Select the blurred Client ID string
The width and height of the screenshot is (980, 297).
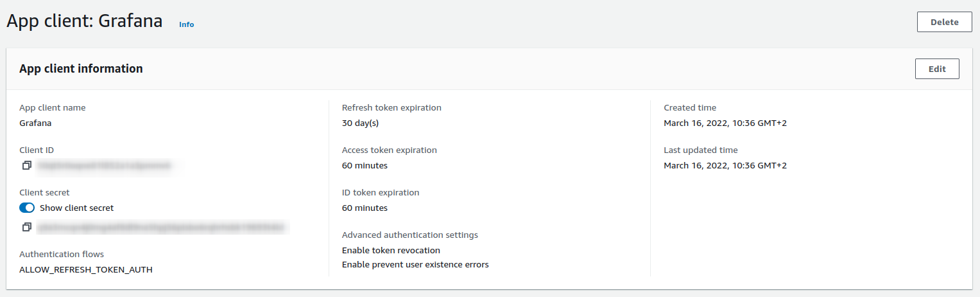tap(105, 166)
